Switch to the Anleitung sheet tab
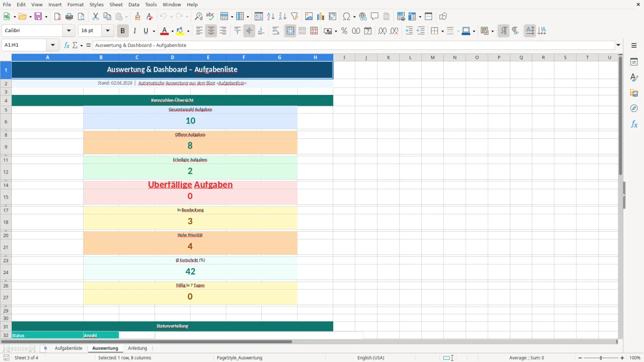The image size is (644, 362). (137, 348)
